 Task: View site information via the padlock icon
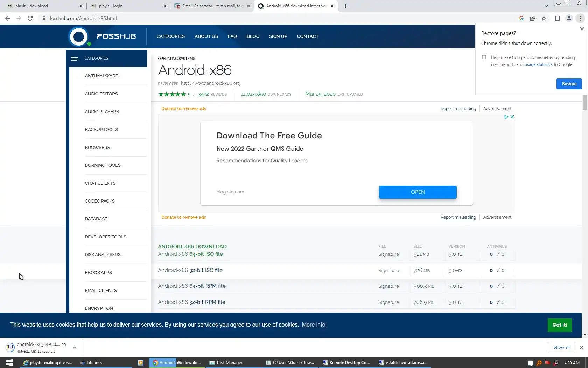[44, 18]
